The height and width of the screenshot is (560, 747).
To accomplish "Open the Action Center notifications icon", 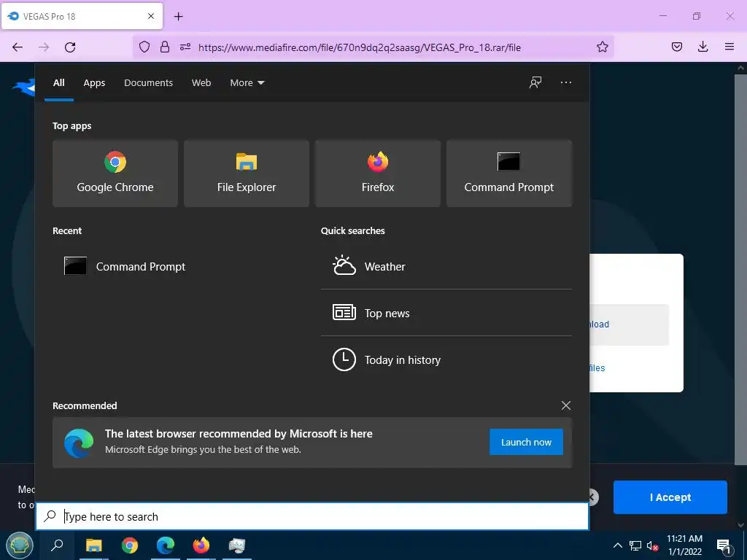I will pyautogui.click(x=724, y=545).
